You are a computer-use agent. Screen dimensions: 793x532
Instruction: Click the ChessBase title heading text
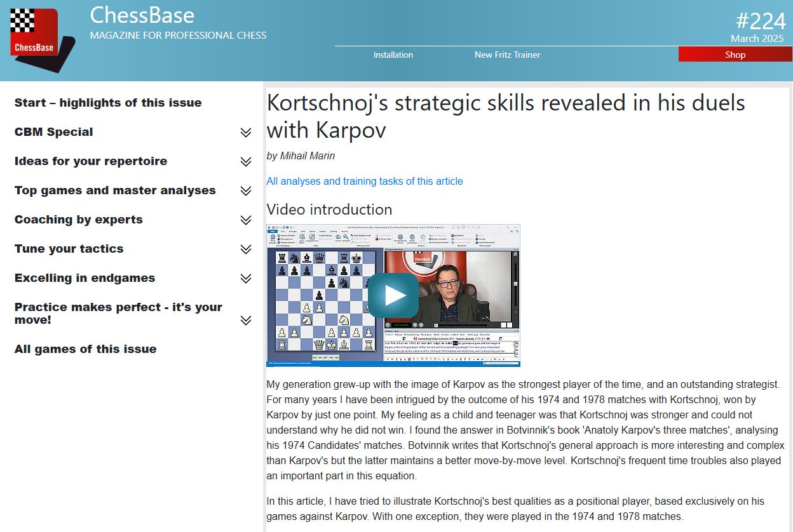[142, 15]
